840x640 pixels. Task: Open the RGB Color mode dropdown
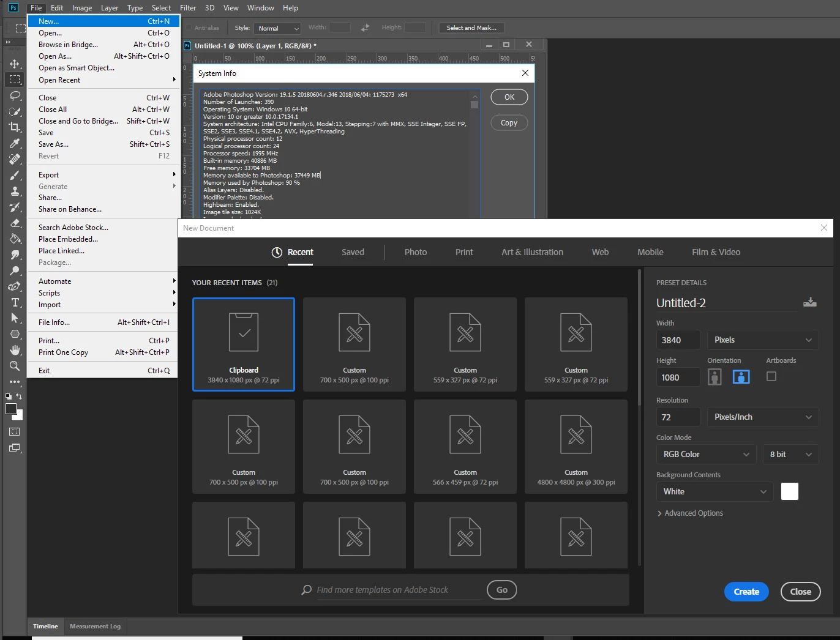[707, 454]
